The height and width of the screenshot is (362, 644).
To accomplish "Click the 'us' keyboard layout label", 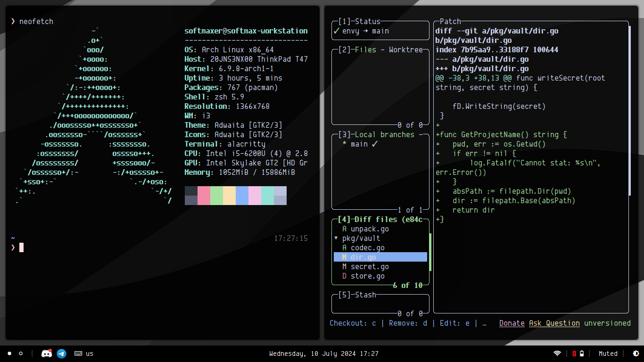I will click(90, 354).
